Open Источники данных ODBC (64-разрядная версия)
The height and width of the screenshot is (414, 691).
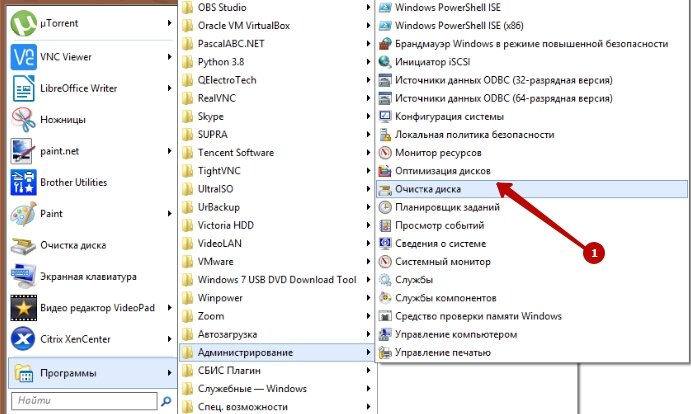click(532, 98)
